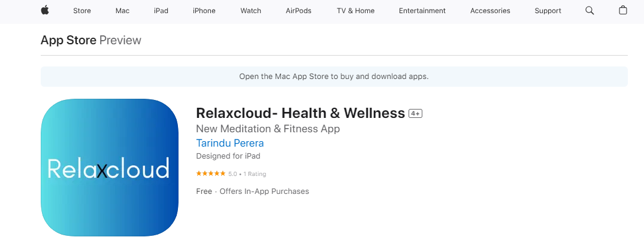Open the Watch navigation item
The height and width of the screenshot is (243, 644).
250,11
